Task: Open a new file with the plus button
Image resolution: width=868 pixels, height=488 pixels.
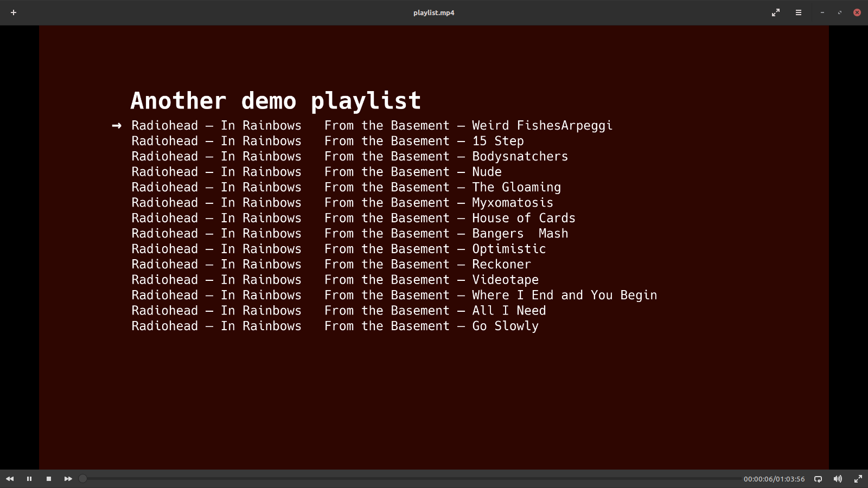Action: (x=14, y=12)
